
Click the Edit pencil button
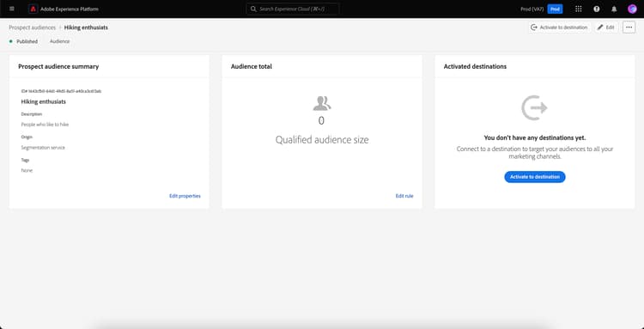tap(606, 27)
